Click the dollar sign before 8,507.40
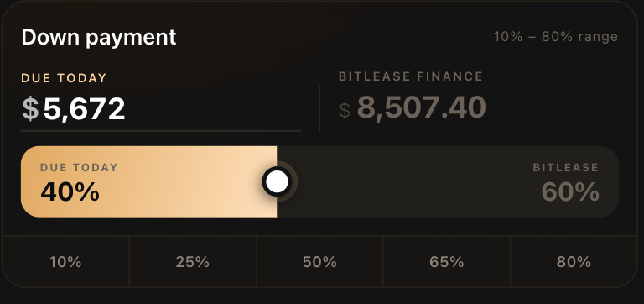Image resolution: width=644 pixels, height=304 pixels. pyautogui.click(x=345, y=110)
